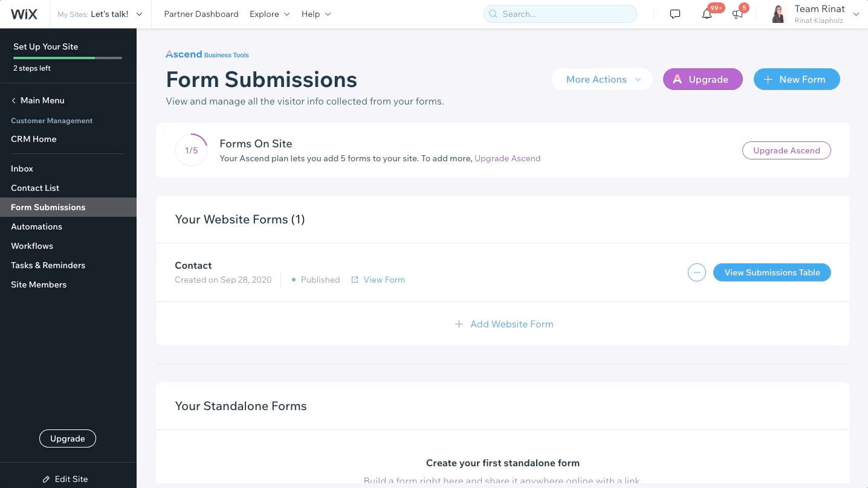Open the chat messages icon
868x488 pixels.
pyautogui.click(x=675, y=14)
